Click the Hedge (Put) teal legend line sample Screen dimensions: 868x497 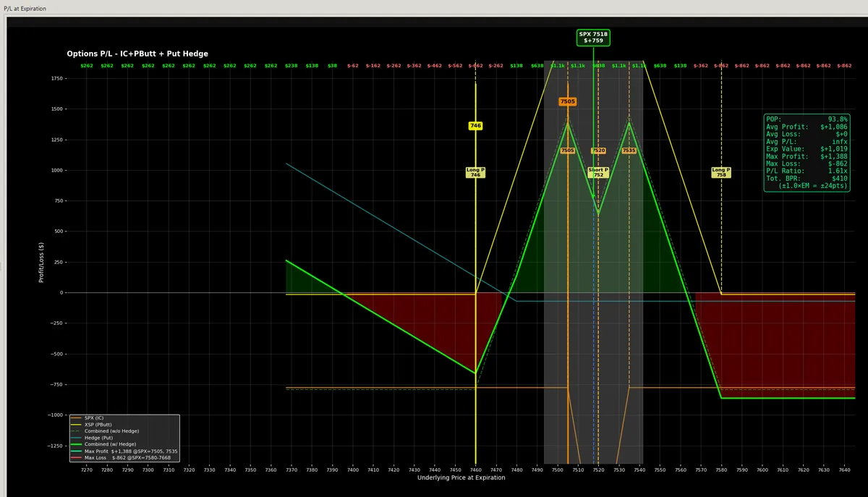pos(76,438)
